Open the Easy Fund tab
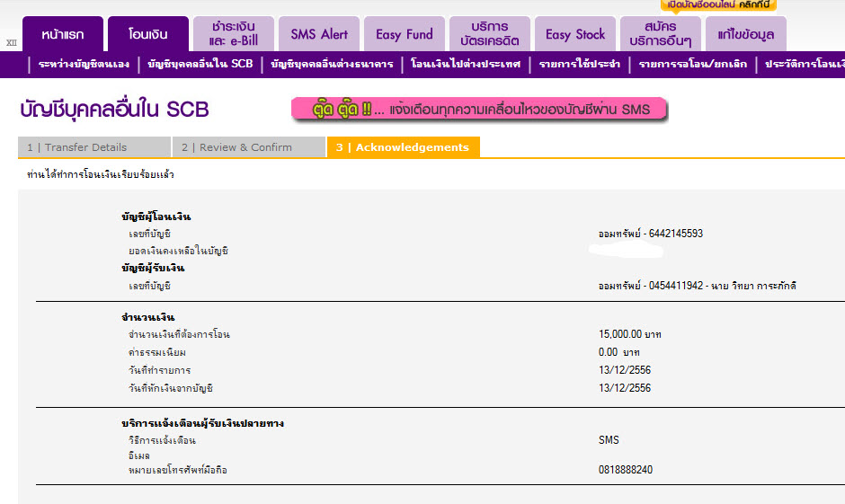 [405, 34]
